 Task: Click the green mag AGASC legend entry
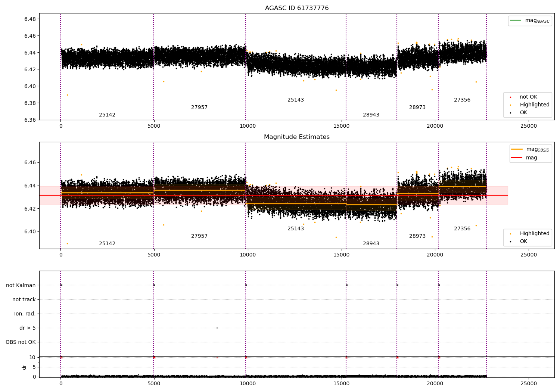click(530, 21)
